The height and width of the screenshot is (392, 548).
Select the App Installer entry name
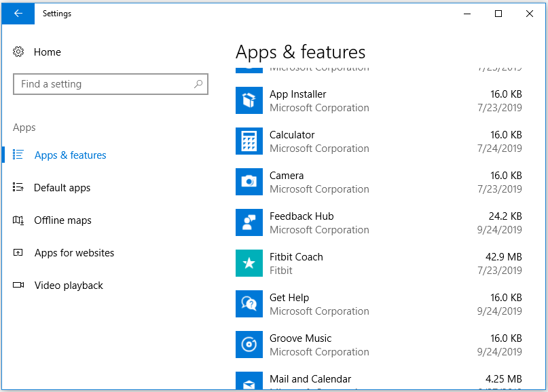(297, 94)
